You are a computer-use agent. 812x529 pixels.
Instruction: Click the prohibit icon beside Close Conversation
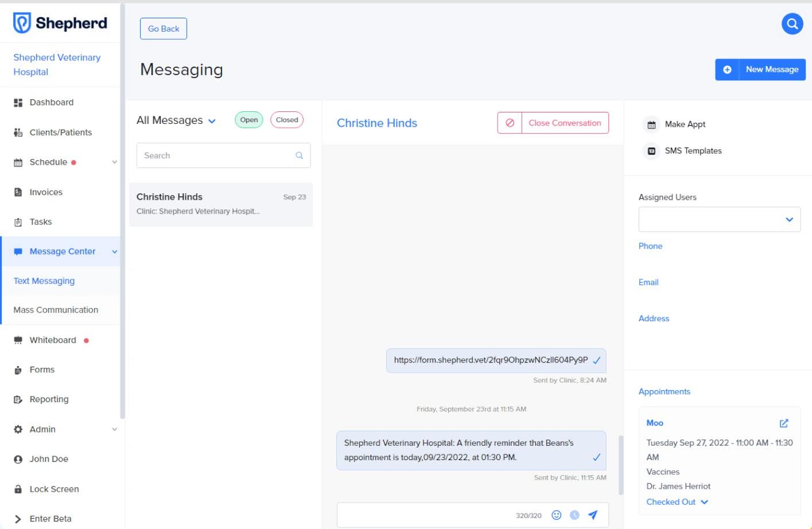(510, 123)
